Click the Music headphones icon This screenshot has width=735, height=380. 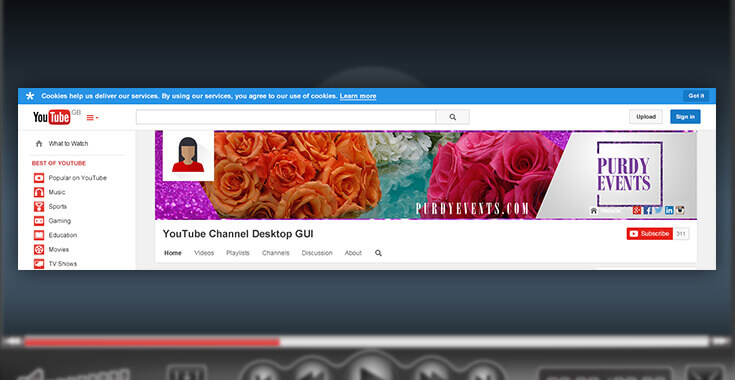click(x=39, y=192)
